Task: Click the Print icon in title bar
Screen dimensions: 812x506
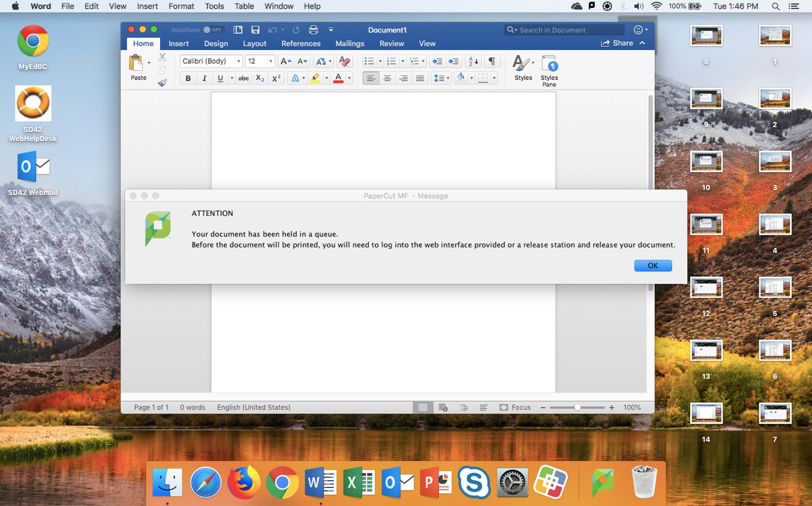Action: pyautogui.click(x=313, y=30)
